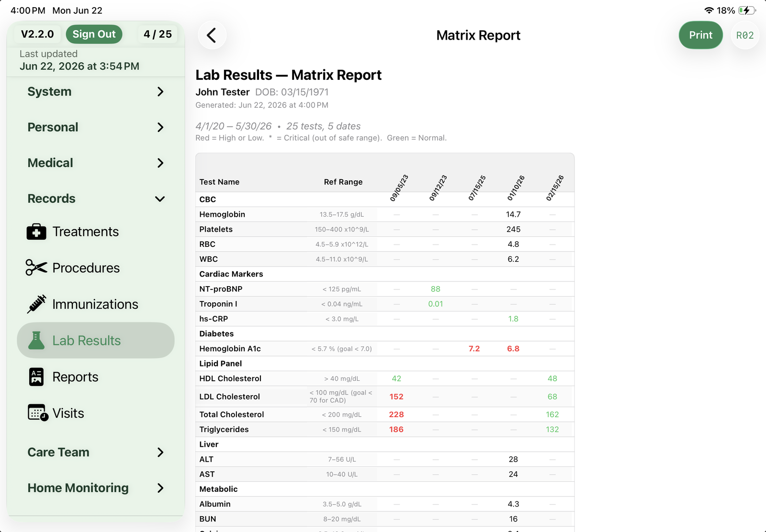Click the 09/05/23 date column header
Viewport: 766px width, 532px height.
[x=399, y=188]
